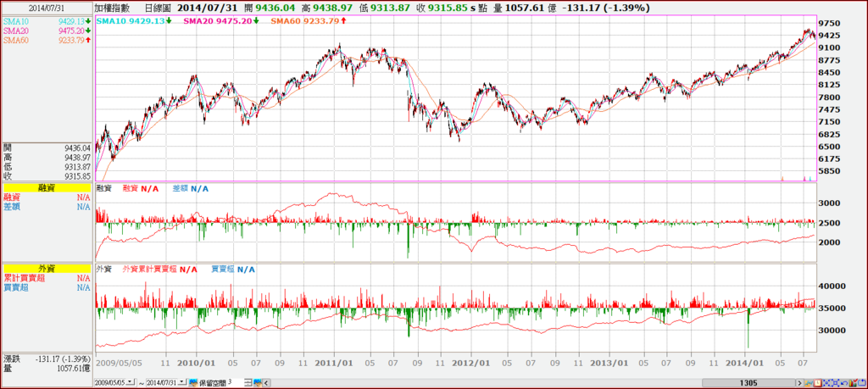Viewport: 868px width, 389px height.
Task: Click the 2013/01 time axis label
Action: coord(609,364)
